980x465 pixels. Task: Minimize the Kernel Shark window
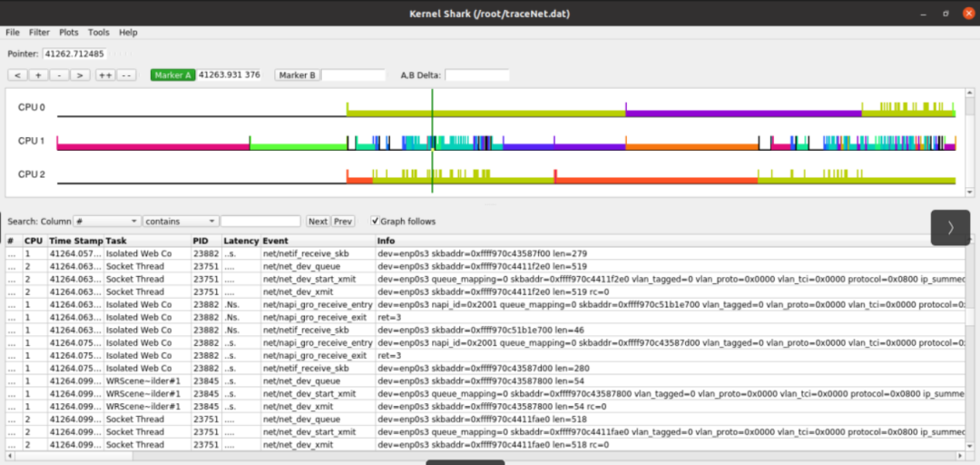[x=924, y=13]
